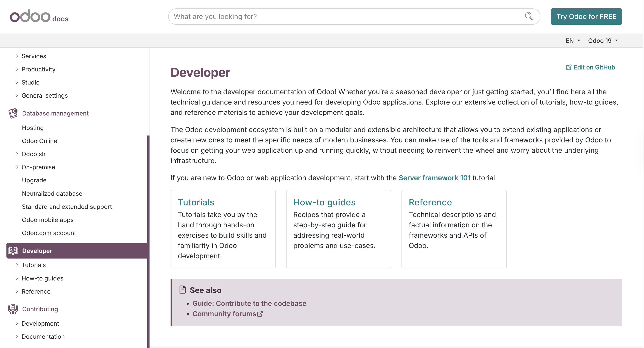The width and height of the screenshot is (644, 348).
Task: Click the Odoo docs logo
Action: point(39,16)
